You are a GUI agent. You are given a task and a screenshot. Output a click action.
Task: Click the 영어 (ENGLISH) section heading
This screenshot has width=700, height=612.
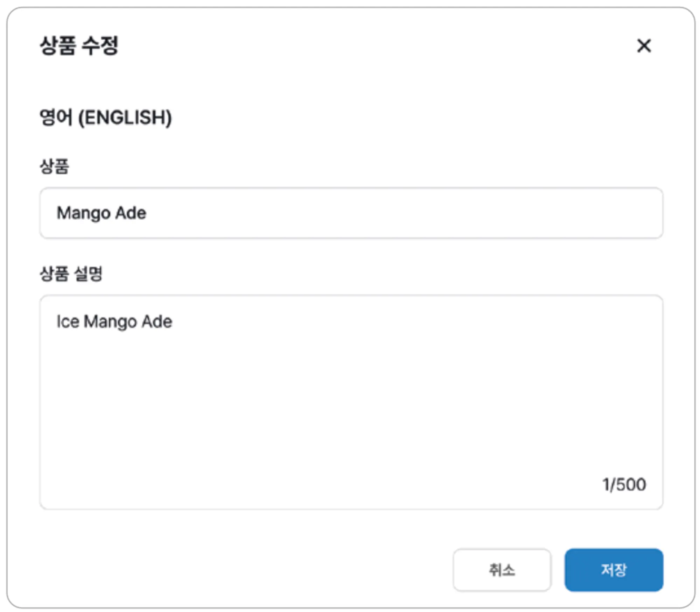tap(105, 118)
